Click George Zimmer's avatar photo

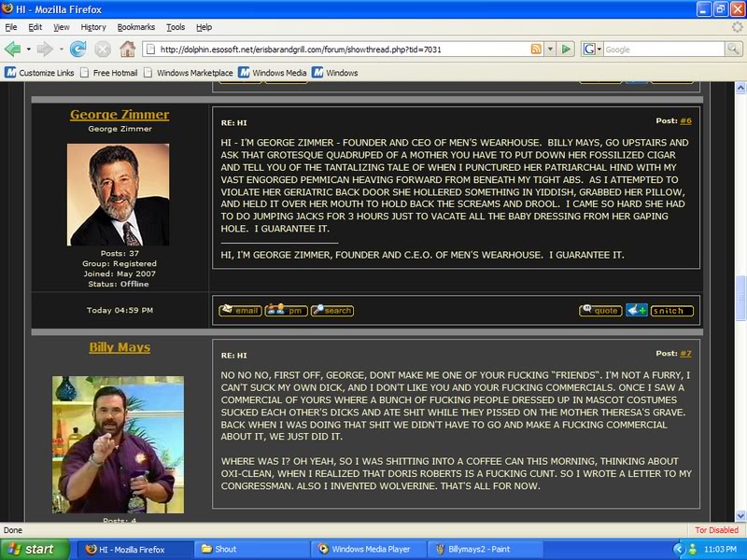[119, 195]
